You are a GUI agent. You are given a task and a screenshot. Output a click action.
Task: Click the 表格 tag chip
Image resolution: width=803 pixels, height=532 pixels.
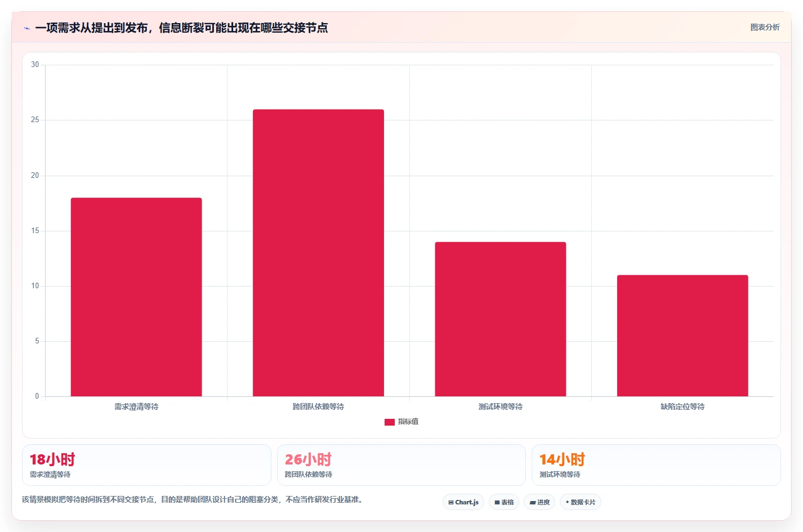pos(504,502)
